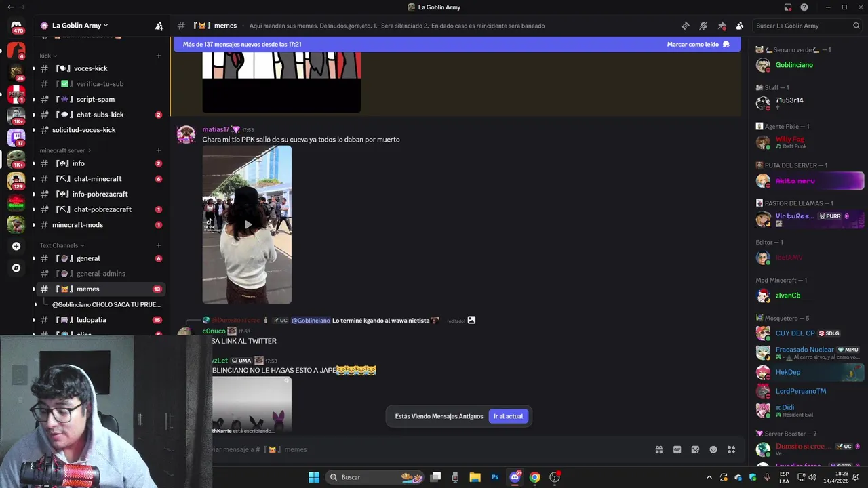Show hidden system tray icons
Image resolution: width=868 pixels, height=488 pixels.
tap(709, 477)
